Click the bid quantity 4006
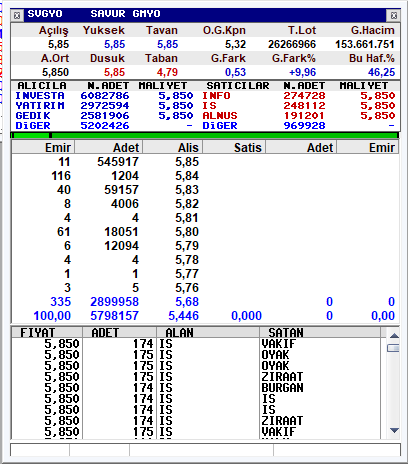The height and width of the screenshot is (464, 408). coord(125,204)
